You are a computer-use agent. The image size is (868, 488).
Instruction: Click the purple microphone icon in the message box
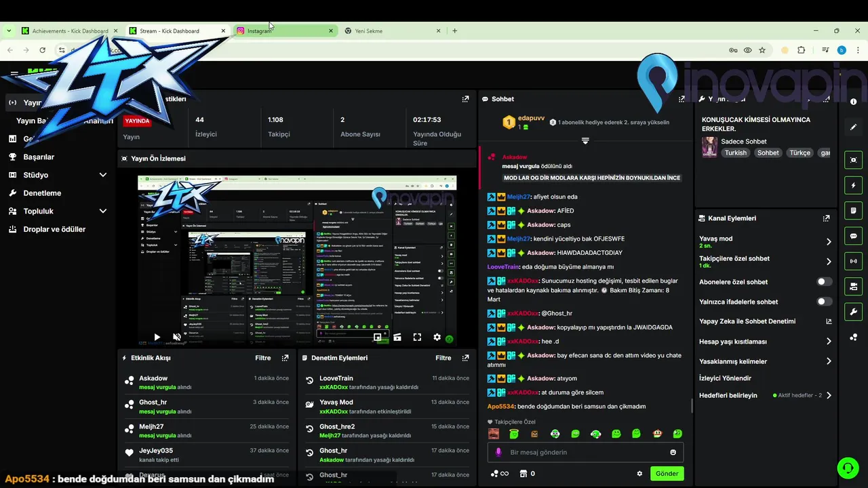click(x=498, y=452)
